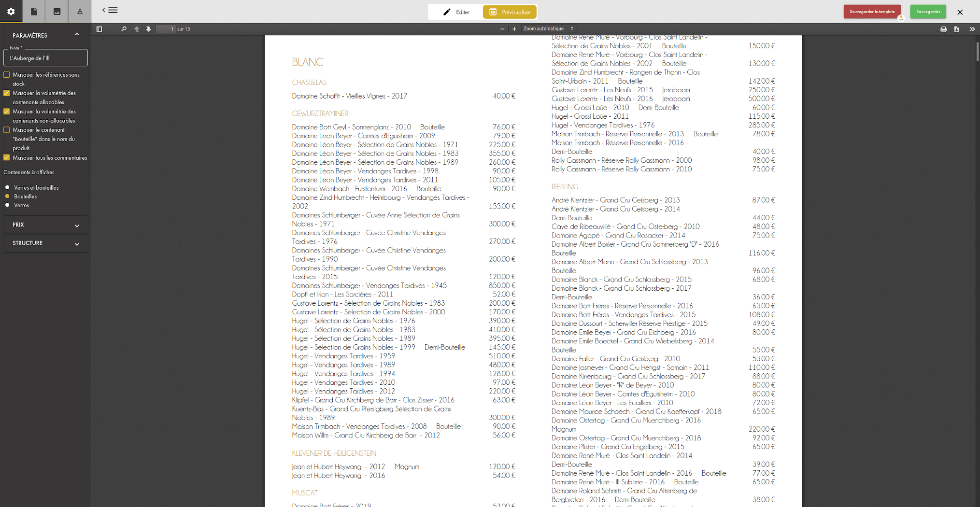Viewport: 980px width, 507px height.
Task: Download the PDF document
Action: [x=956, y=29]
